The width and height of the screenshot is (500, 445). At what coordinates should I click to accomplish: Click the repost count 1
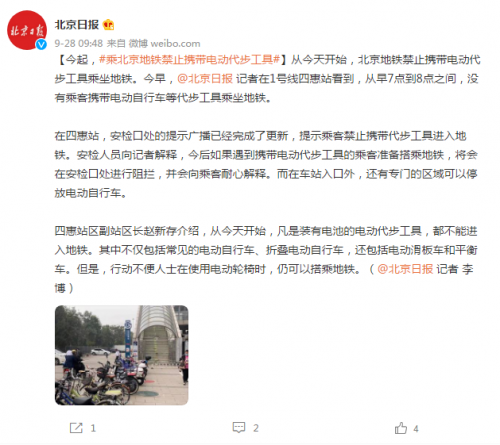pos(93,428)
